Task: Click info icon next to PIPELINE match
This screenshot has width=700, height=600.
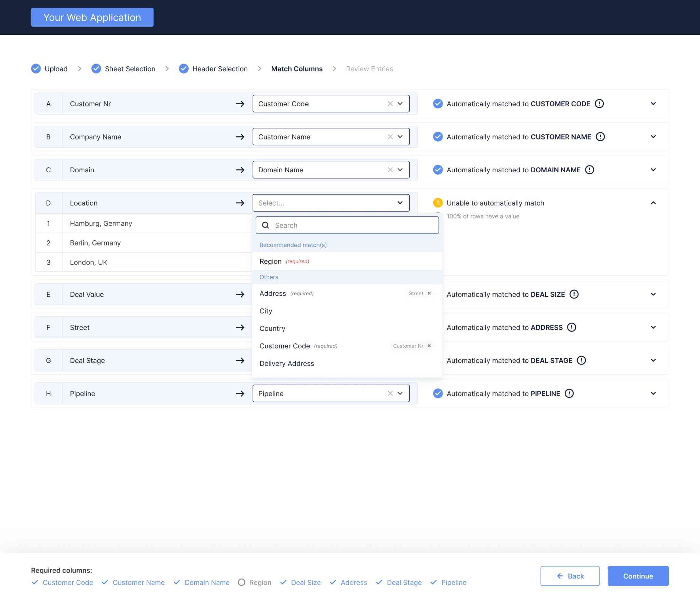Action: (x=569, y=394)
